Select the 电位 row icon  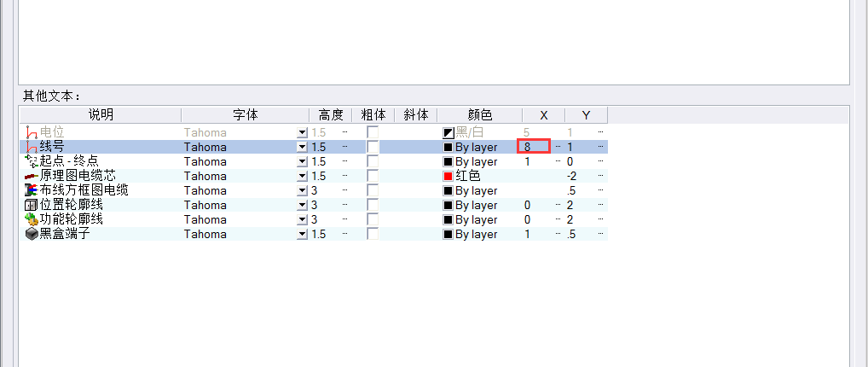click(x=32, y=132)
